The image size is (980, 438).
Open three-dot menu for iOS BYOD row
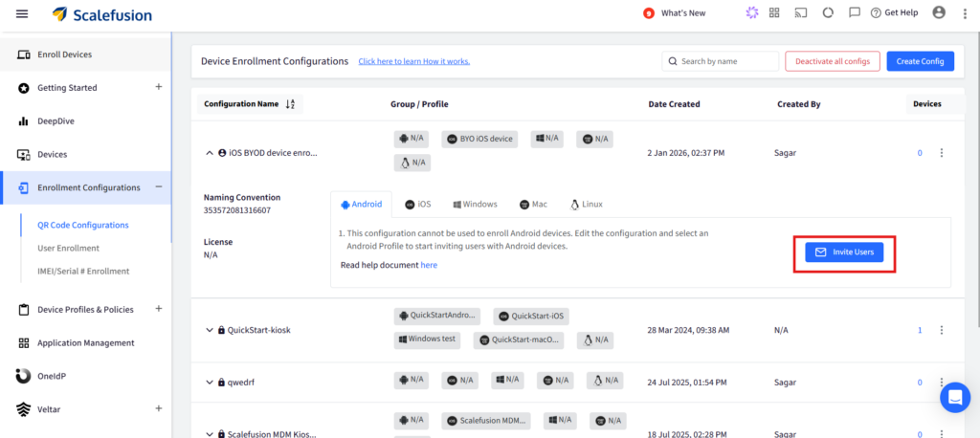[942, 153]
